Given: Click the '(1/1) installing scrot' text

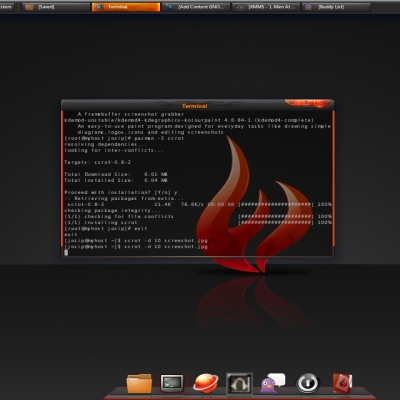Looking at the screenshot, I should 101,222.
